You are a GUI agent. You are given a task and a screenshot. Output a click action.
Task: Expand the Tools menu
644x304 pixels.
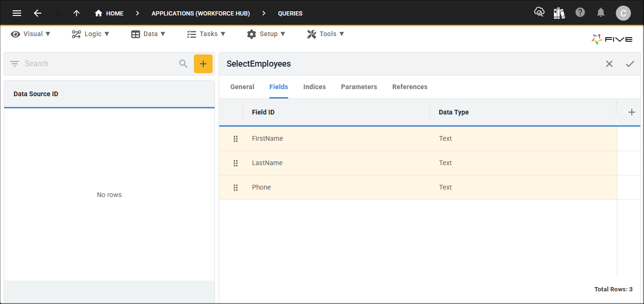(x=326, y=34)
